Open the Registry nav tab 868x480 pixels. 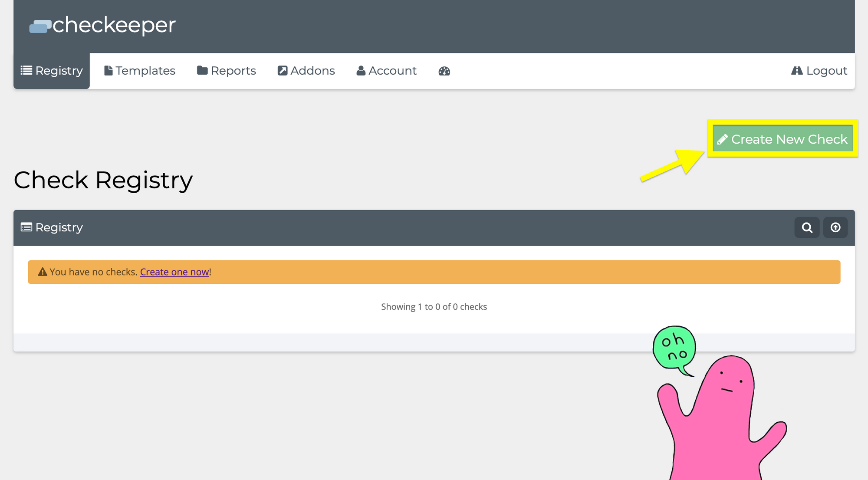click(52, 71)
